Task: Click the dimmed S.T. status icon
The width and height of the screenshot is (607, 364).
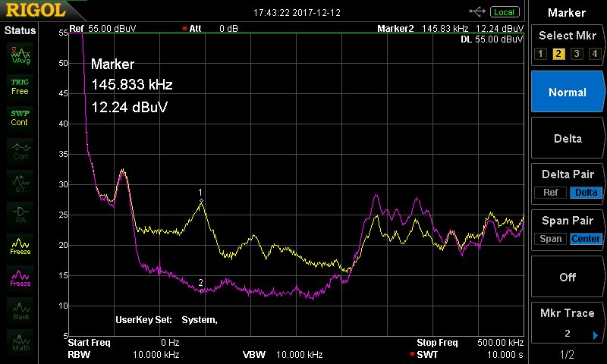Action: coord(20,183)
